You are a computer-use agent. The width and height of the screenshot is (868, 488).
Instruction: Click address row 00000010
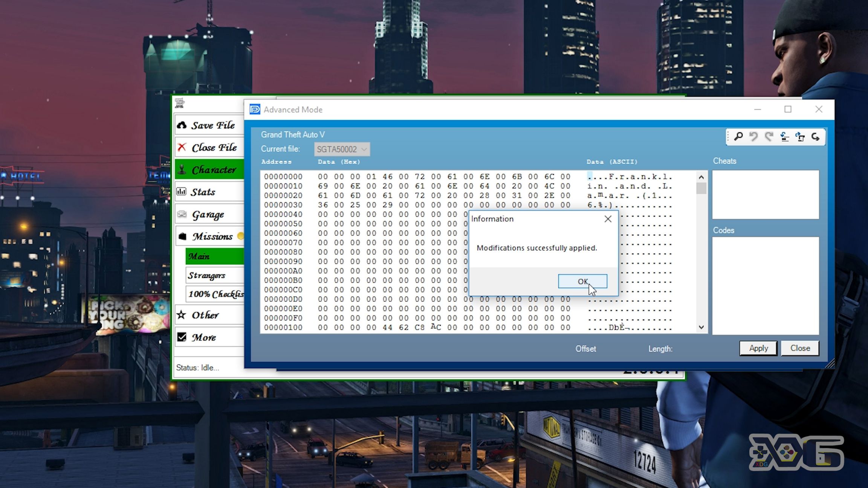tap(283, 186)
